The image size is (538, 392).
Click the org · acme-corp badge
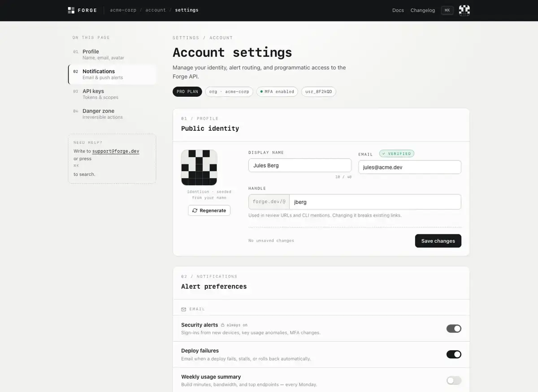229,91
